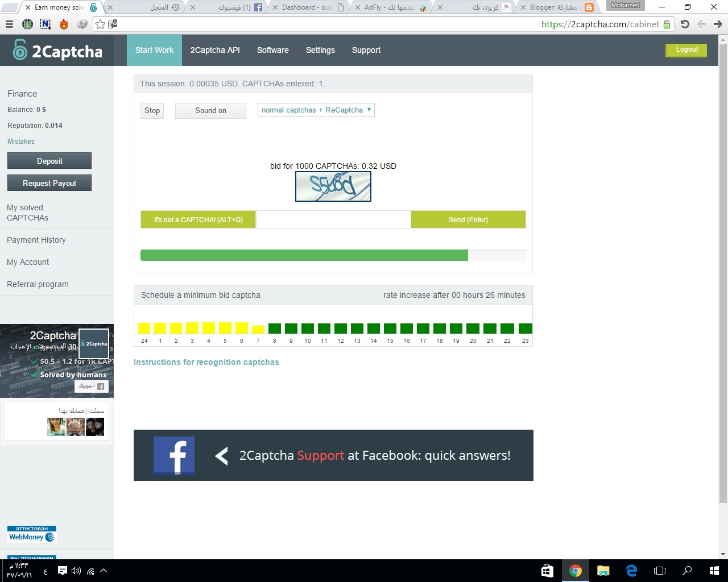Close the Earn money browser tab
This screenshot has height=582, width=728.
[27, 7]
